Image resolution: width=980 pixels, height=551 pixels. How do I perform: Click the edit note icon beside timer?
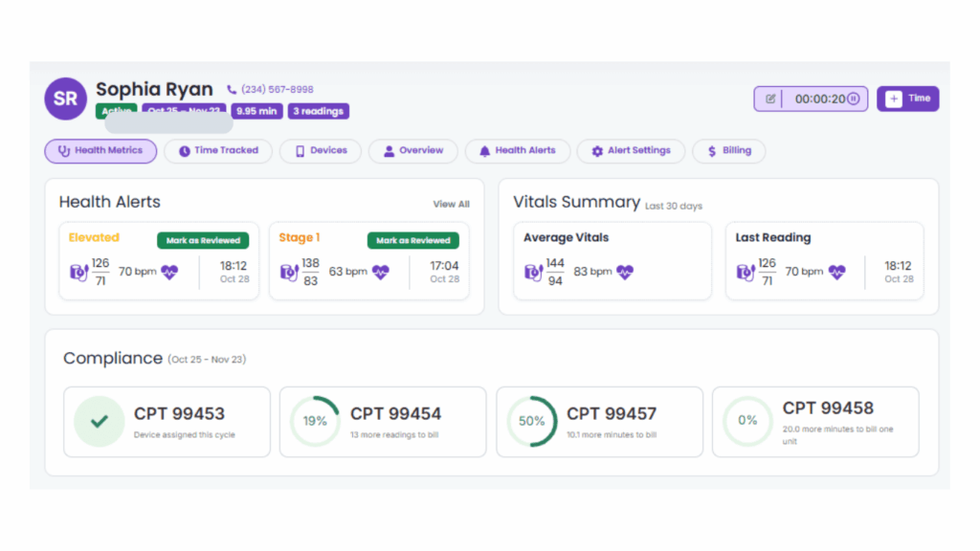(x=770, y=99)
